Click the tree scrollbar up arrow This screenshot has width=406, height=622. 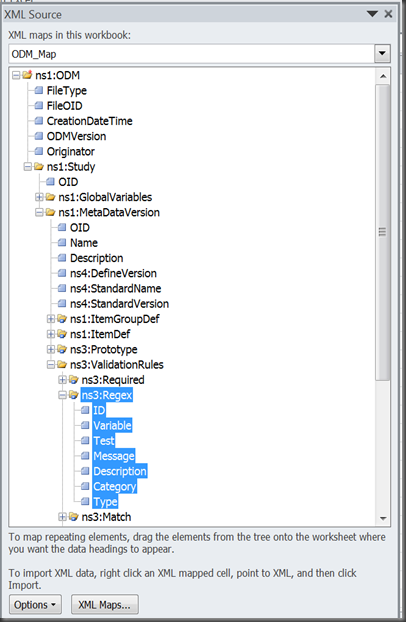click(383, 76)
